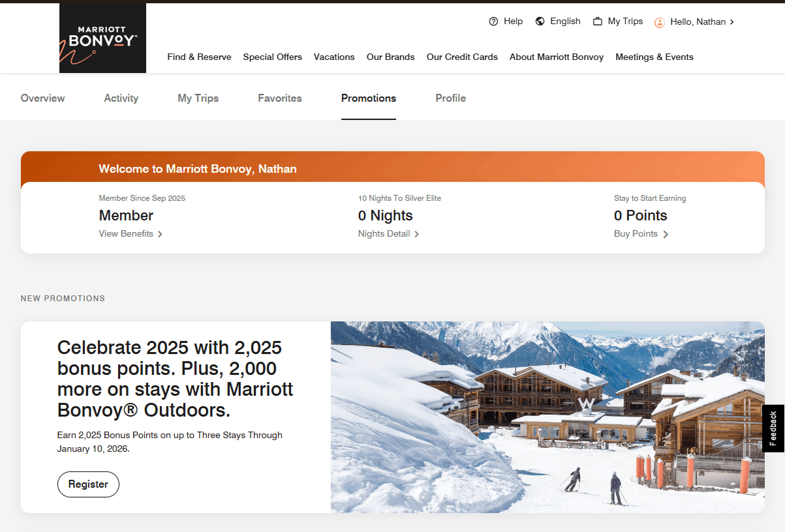785x532 pixels.
Task: Expand the Hello, Nathan account chevron
Action: [732, 22]
